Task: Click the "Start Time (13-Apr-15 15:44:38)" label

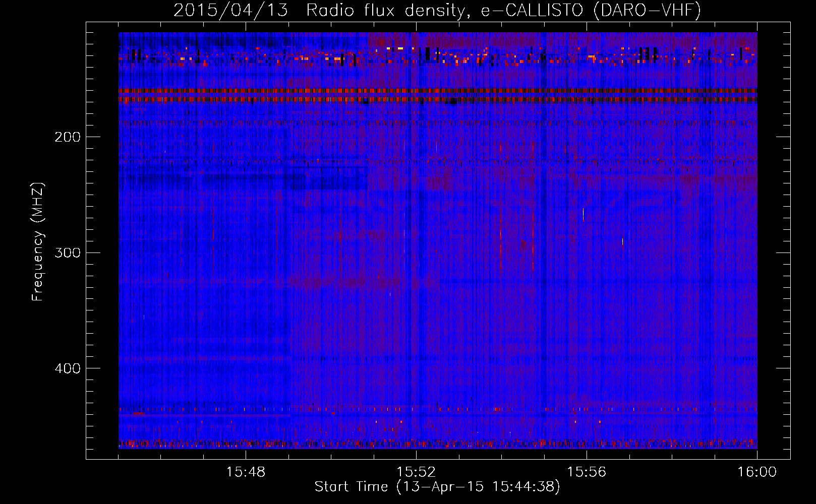Action: [x=437, y=487]
